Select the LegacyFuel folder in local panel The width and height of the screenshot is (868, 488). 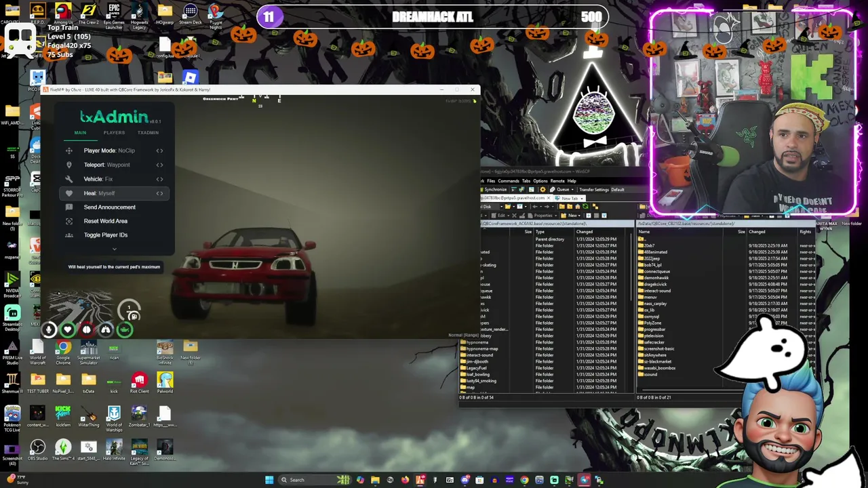(x=477, y=368)
